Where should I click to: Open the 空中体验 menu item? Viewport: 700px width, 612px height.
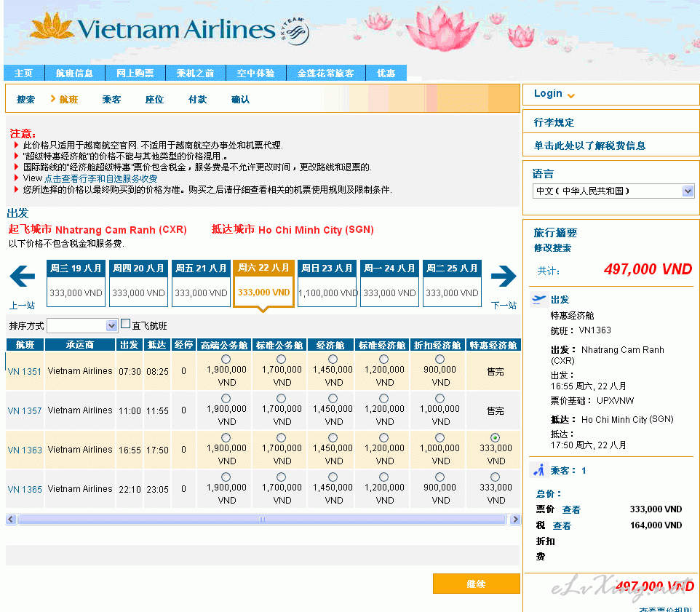coord(256,73)
